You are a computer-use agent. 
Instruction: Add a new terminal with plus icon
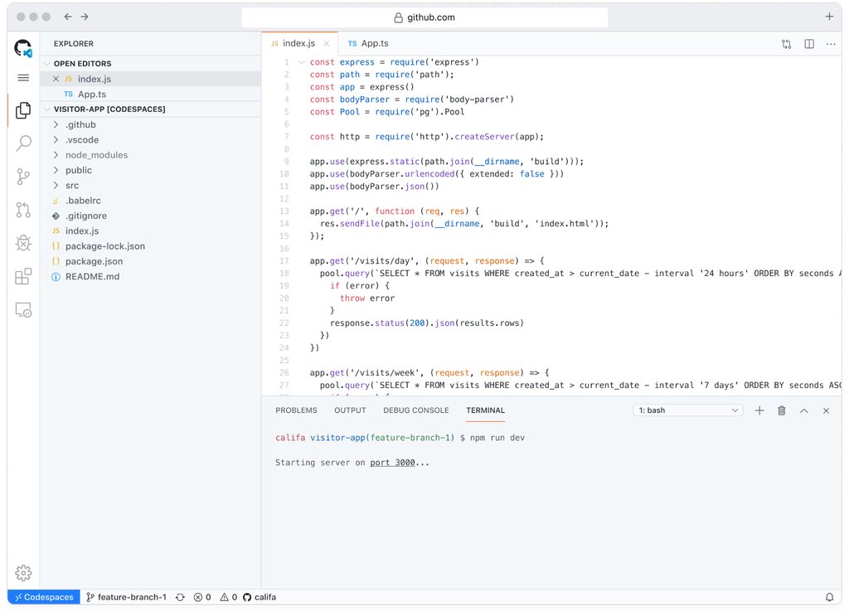pos(759,411)
